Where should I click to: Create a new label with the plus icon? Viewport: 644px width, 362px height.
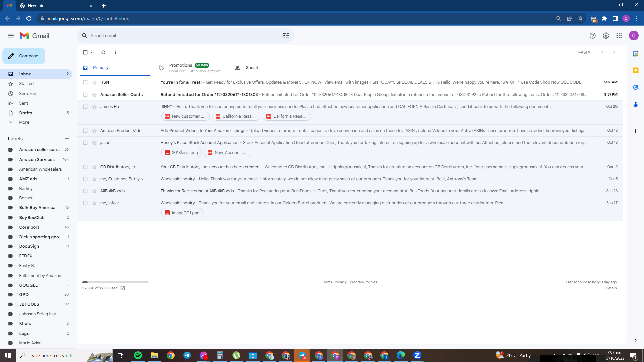(67, 139)
